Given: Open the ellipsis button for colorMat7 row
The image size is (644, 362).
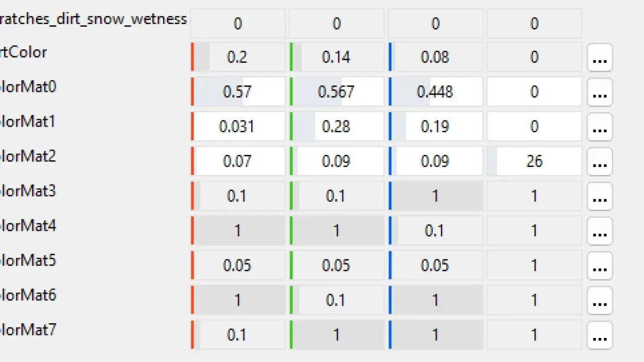Looking at the screenshot, I should tap(599, 335).
